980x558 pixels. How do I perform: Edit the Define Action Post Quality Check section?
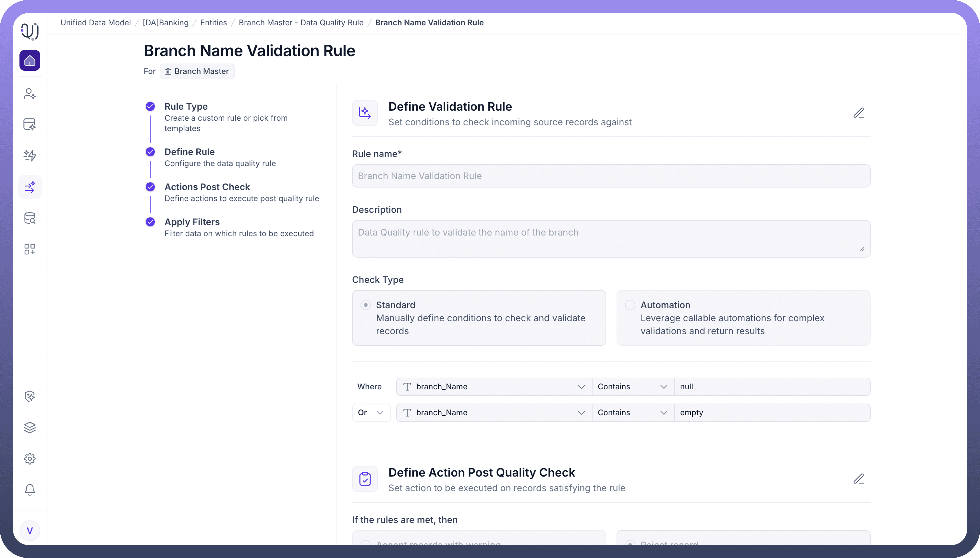[859, 479]
